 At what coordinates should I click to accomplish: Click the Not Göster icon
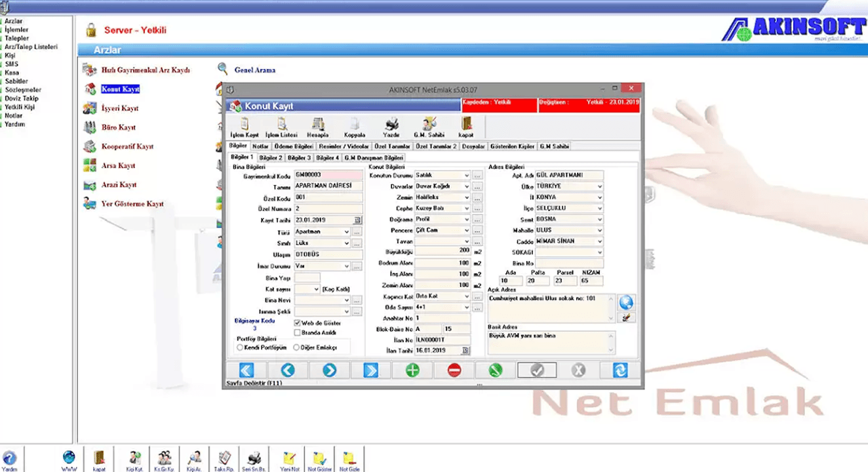click(319, 460)
